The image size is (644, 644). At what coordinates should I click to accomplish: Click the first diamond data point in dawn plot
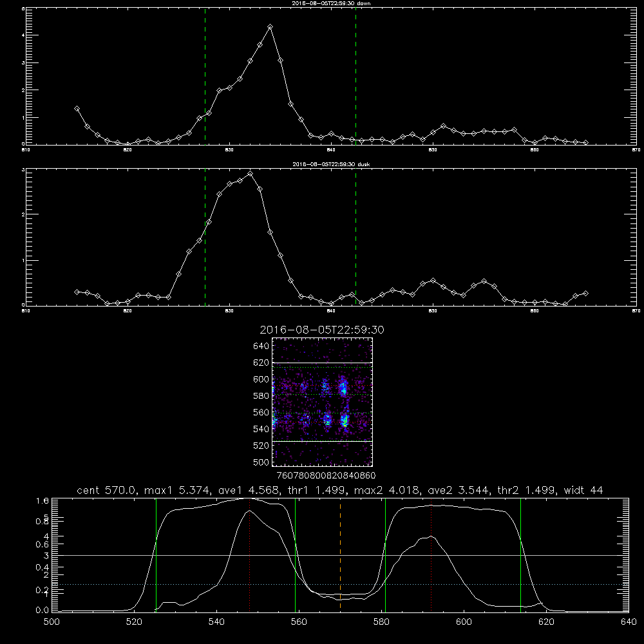[x=77, y=108]
